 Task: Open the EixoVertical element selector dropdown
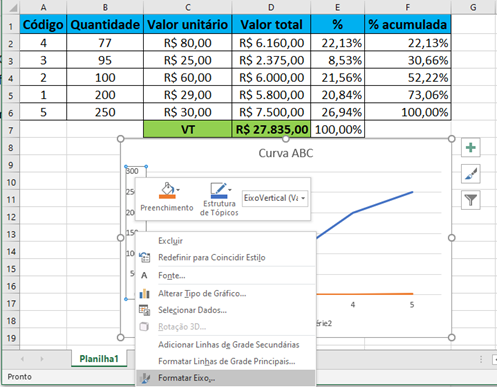click(275, 198)
